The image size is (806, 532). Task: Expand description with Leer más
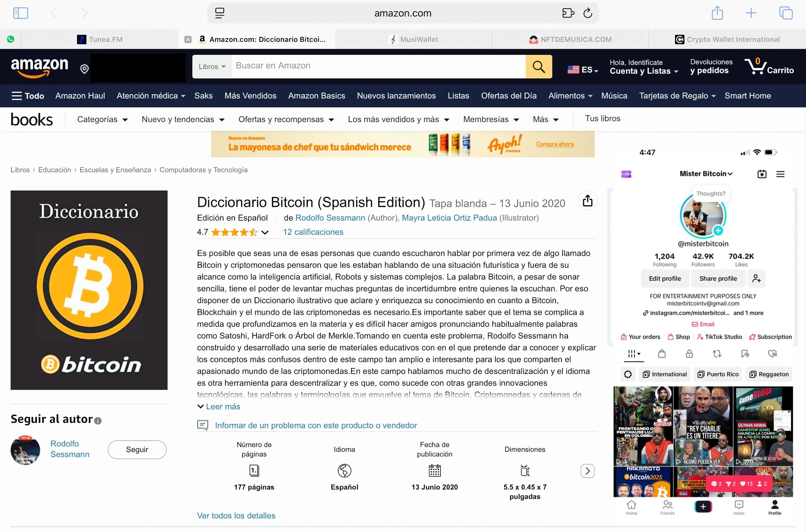[x=219, y=406]
